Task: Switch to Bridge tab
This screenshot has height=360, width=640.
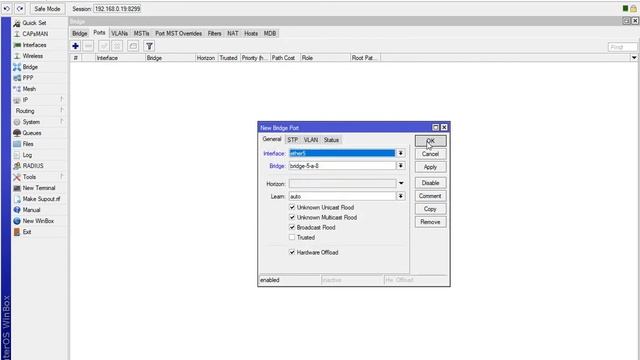Action: [x=80, y=33]
